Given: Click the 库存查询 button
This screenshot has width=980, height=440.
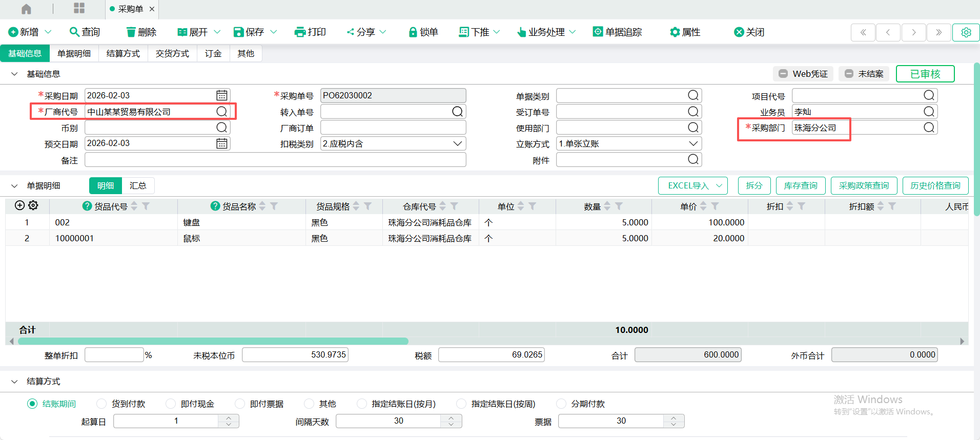Looking at the screenshot, I should click(x=800, y=185).
